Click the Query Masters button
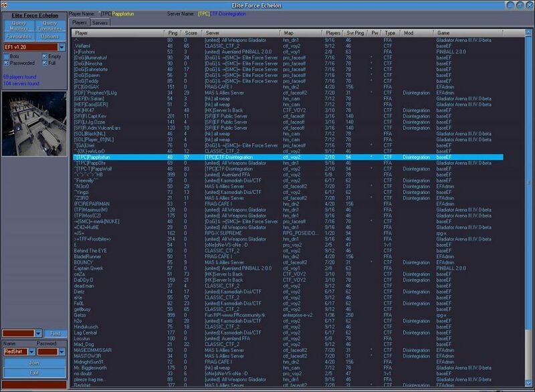Image resolution: width=535 pixels, height=392 pixels. (19, 25)
